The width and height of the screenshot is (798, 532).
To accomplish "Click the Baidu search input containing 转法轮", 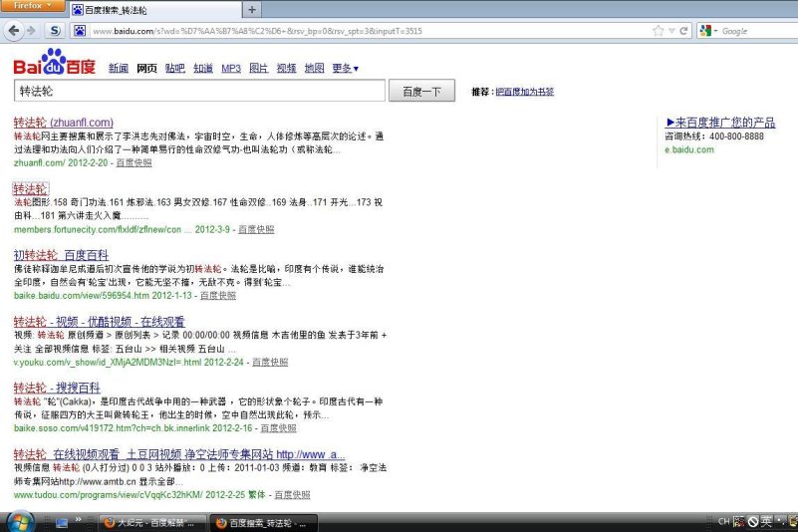I will pyautogui.click(x=199, y=91).
